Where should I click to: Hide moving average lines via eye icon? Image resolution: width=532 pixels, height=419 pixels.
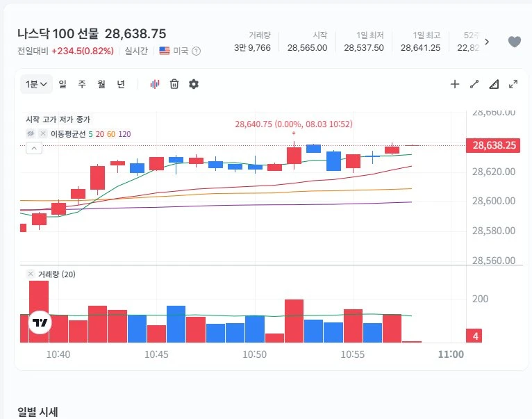click(31, 133)
